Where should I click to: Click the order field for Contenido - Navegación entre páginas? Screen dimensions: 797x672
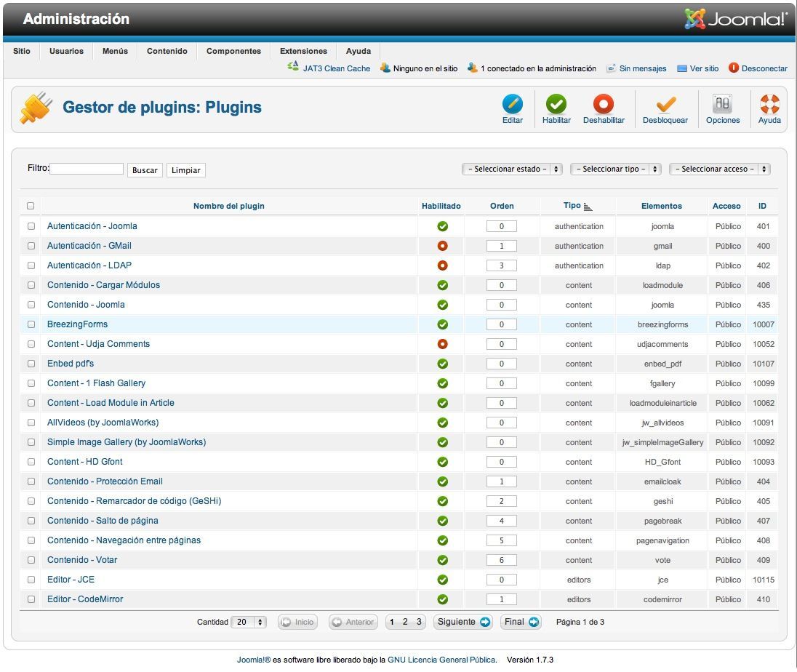pyautogui.click(x=501, y=540)
